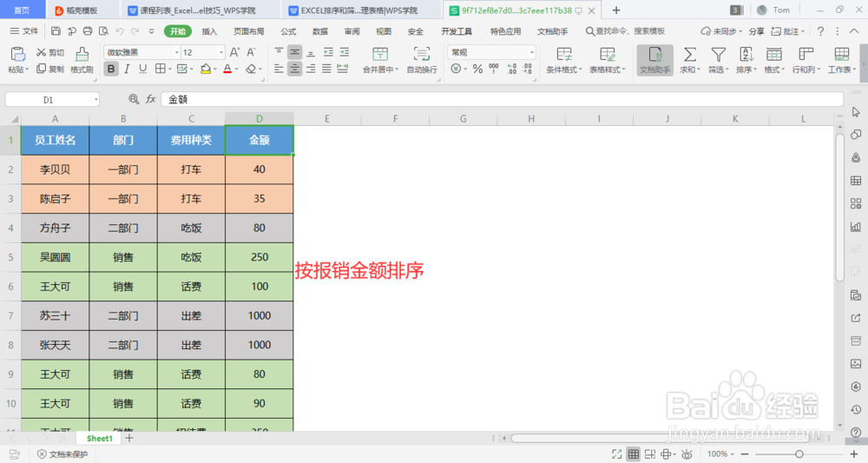Image resolution: width=868 pixels, height=463 pixels.
Task: Switch to the Sheet1 worksheet tab
Action: click(100, 438)
